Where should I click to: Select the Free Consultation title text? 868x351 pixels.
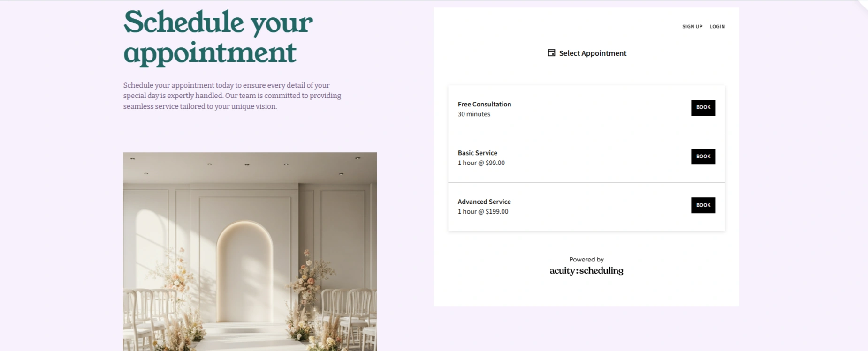(x=484, y=104)
